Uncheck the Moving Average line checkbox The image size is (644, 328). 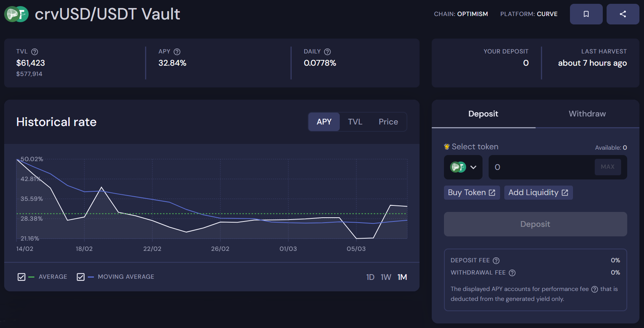81,277
